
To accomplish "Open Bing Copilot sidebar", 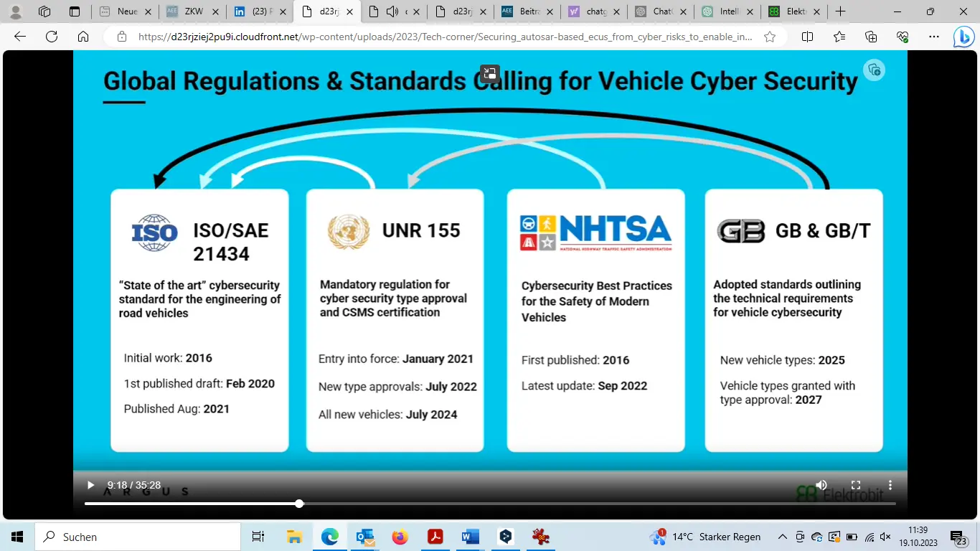I will coord(963,37).
